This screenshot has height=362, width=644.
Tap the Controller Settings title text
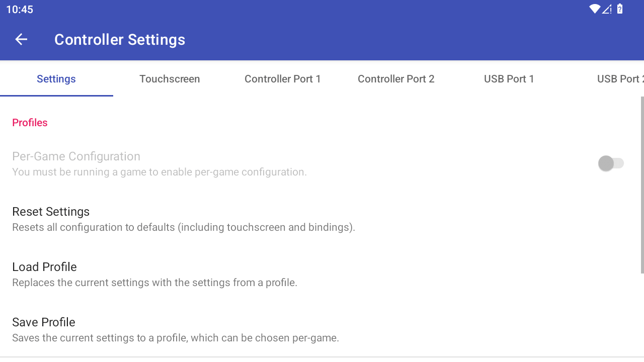pos(120,40)
